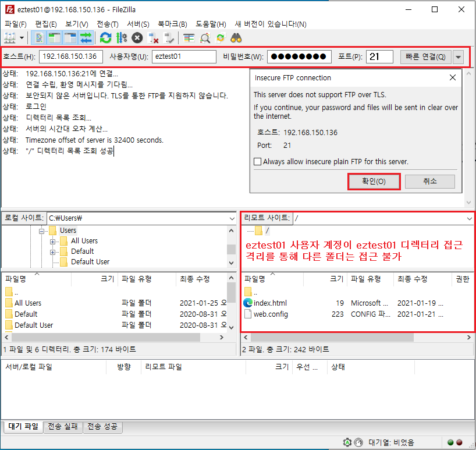Close the Insecure FTP connection dialog
Viewport: 476px width, 450px height.
pos(452,78)
